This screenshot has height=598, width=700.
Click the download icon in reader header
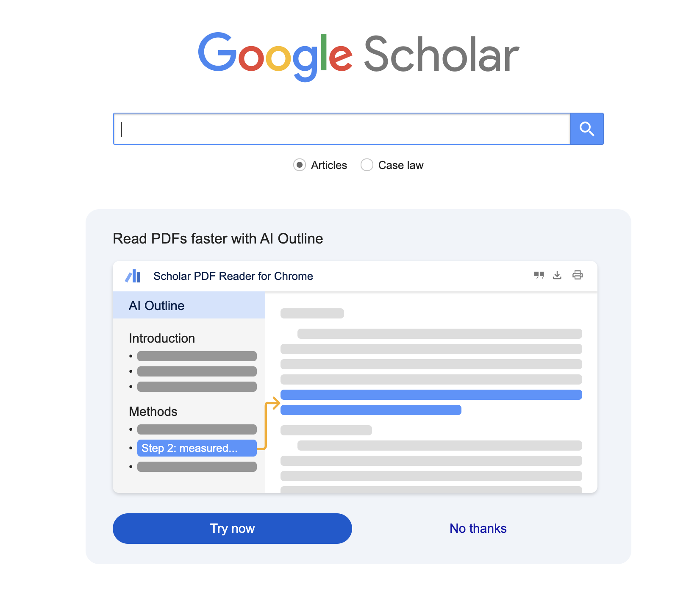click(x=557, y=275)
